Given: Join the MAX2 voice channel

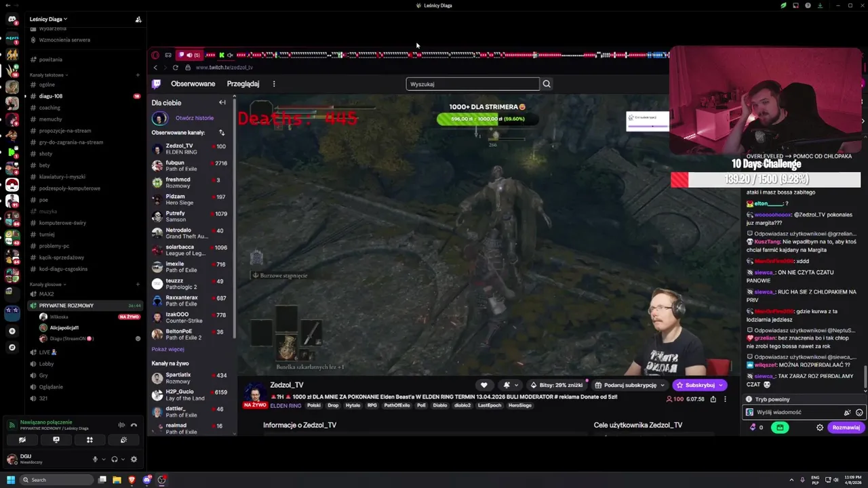Looking at the screenshot, I should (x=84, y=294).
